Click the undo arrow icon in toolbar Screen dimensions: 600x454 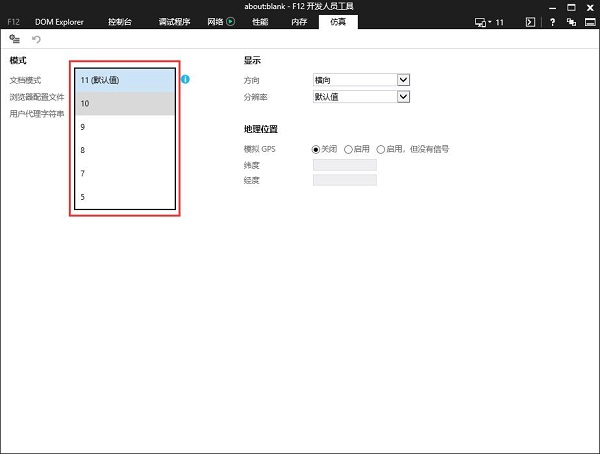click(36, 39)
